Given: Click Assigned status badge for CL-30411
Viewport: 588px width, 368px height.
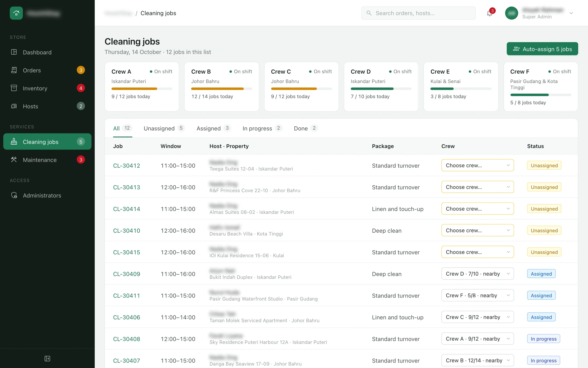Looking at the screenshot, I should click(x=541, y=295).
